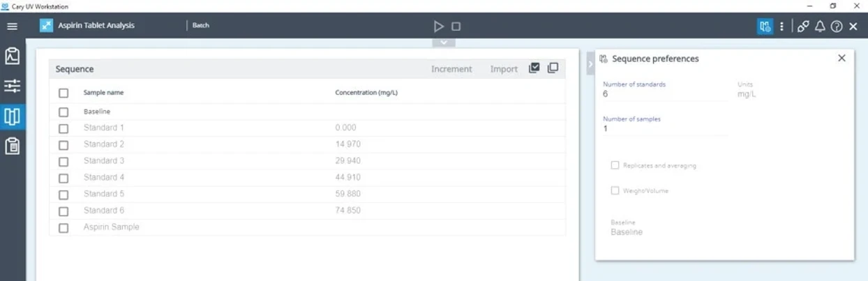Collapse the side panel with the arrow tab

(x=590, y=63)
